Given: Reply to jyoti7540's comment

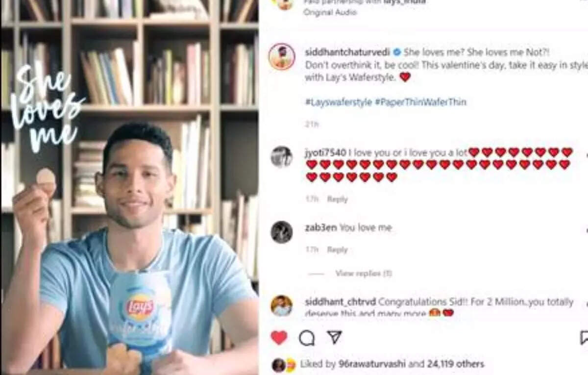Looking at the screenshot, I should click(x=337, y=199).
